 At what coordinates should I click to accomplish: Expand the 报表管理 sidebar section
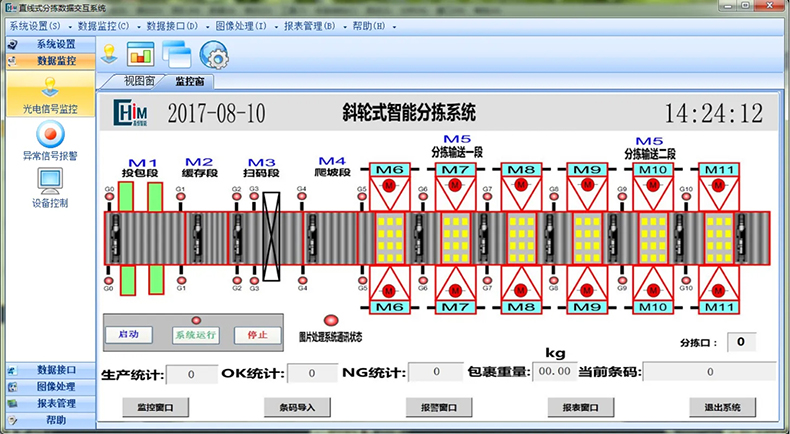(x=50, y=403)
